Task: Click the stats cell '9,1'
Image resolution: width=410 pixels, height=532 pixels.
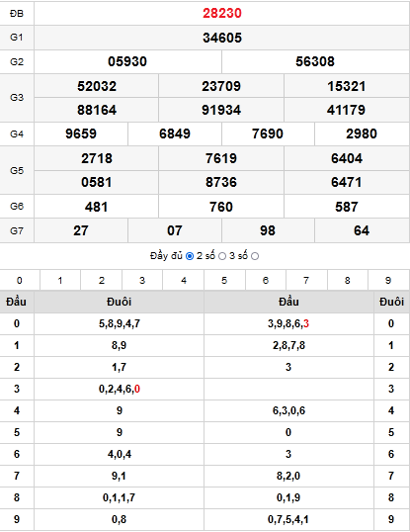Action: 119,476
